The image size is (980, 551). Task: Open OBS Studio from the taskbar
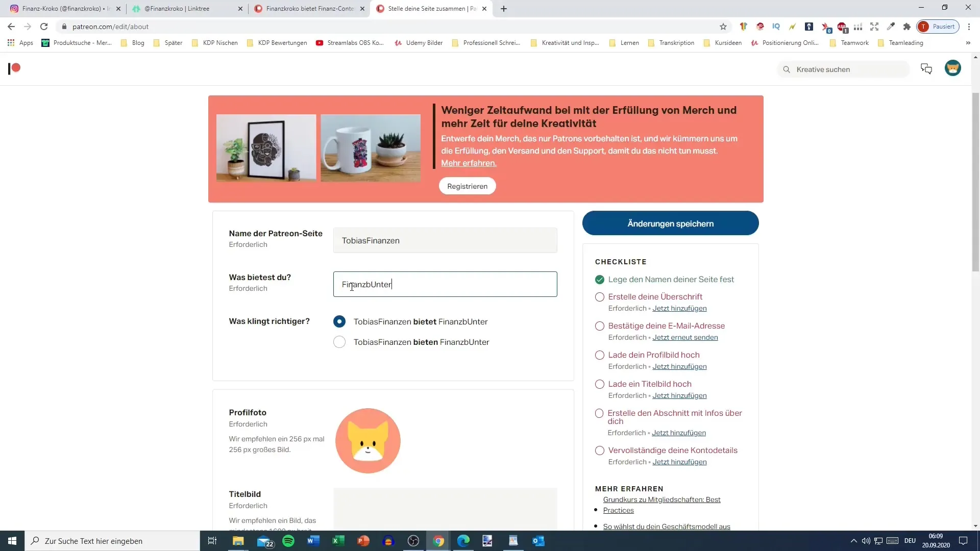[x=413, y=541]
